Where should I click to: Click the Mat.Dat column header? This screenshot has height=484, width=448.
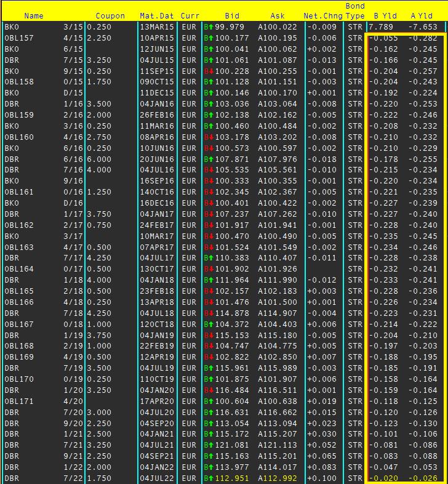[157, 16]
